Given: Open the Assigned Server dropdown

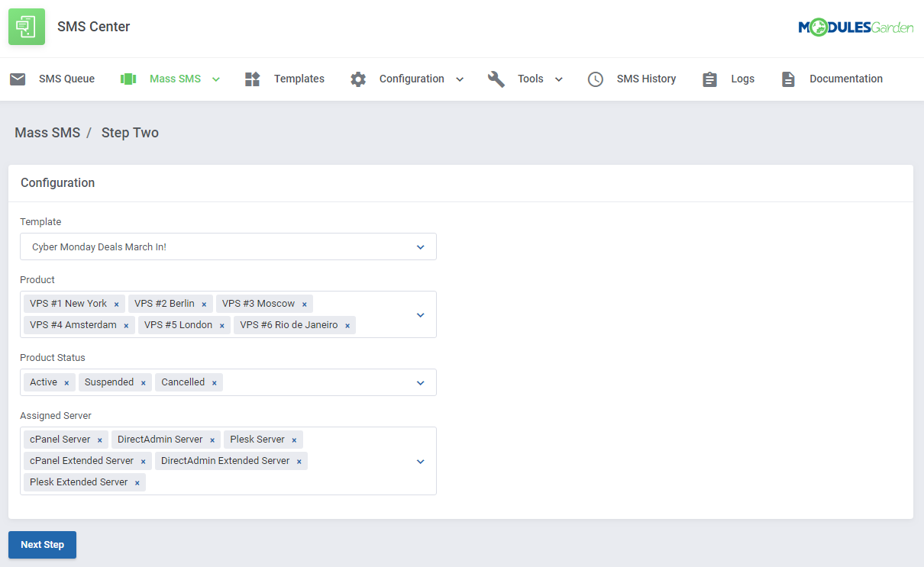Looking at the screenshot, I should 420,461.
